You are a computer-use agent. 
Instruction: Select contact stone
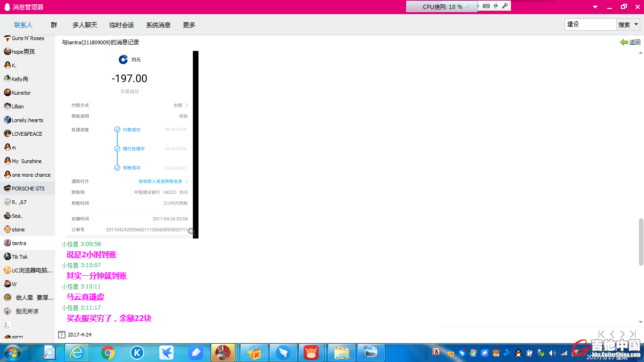27,230
